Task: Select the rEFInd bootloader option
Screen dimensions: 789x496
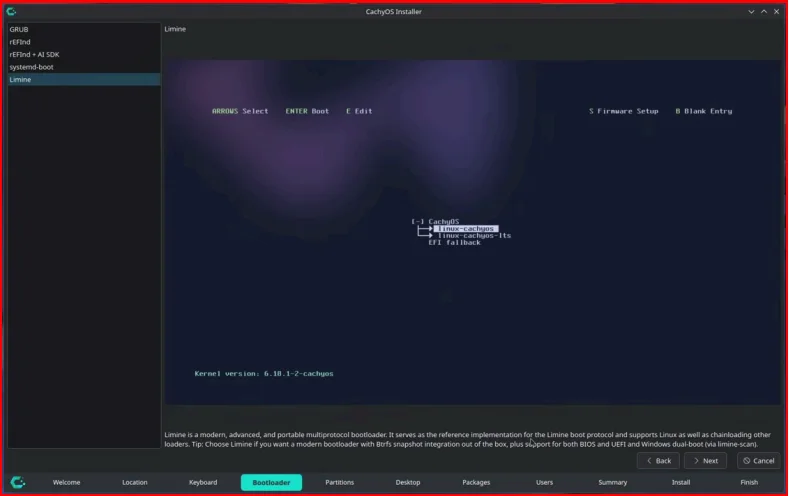Action: (84, 42)
